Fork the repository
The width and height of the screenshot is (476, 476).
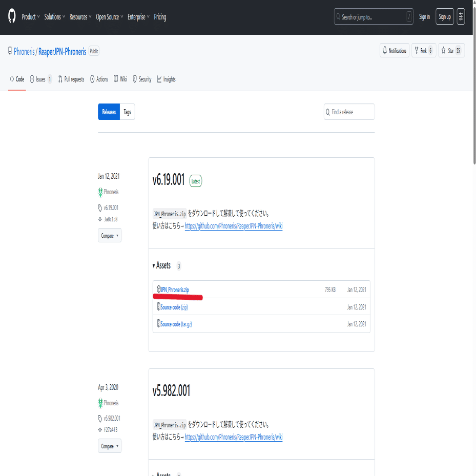pyautogui.click(x=424, y=50)
